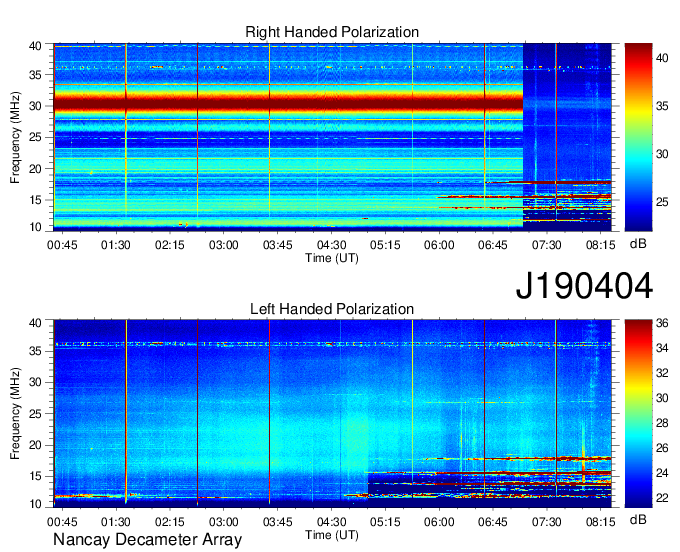Click 02:15 time tick on right-handed plot

coord(170,245)
